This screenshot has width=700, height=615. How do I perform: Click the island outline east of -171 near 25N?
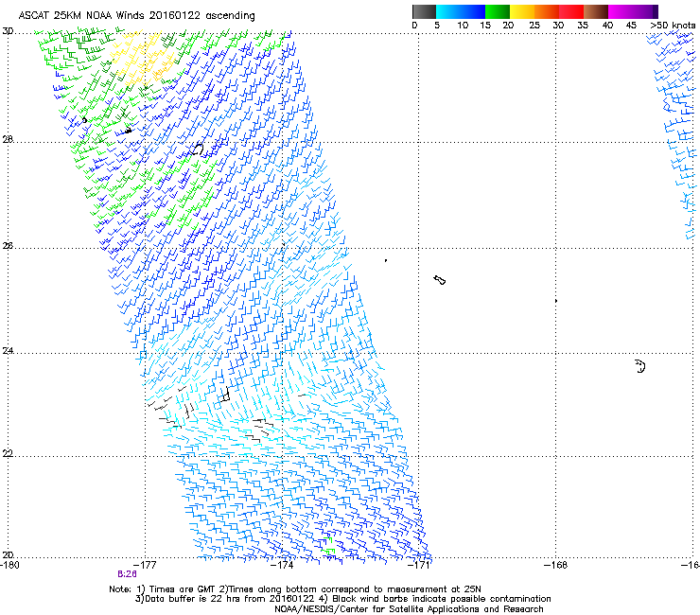click(440, 280)
